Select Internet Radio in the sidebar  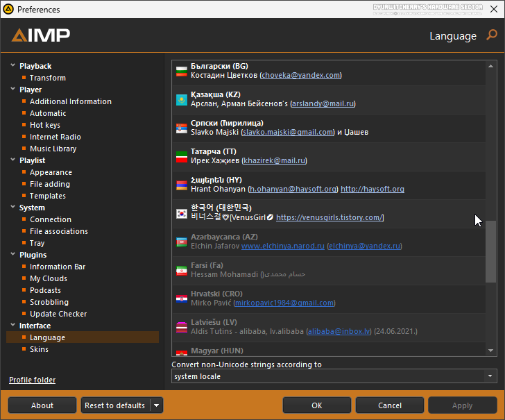(x=55, y=137)
